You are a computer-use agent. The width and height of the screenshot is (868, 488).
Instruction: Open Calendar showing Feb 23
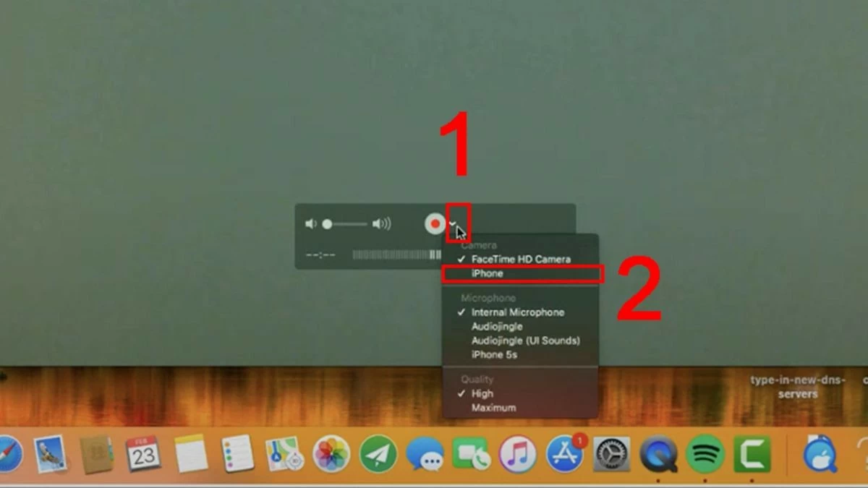[144, 454]
